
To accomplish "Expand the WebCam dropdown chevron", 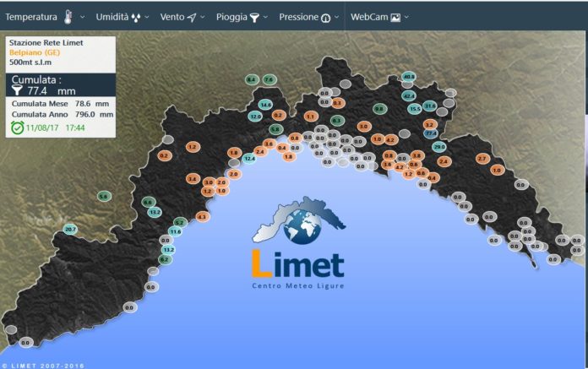I will [x=406, y=17].
